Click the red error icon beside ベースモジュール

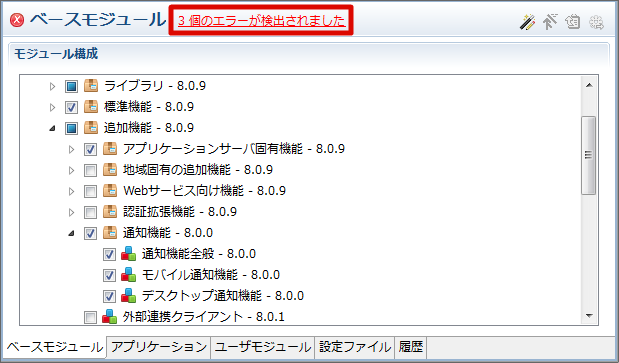(x=17, y=20)
